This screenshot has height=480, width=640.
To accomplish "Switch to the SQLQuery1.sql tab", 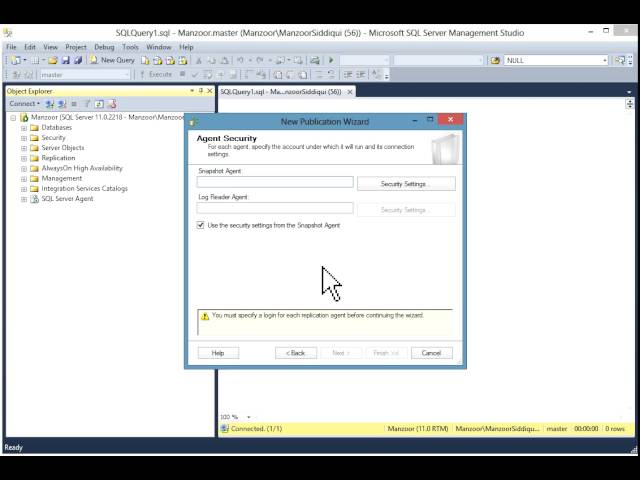I will (x=281, y=92).
